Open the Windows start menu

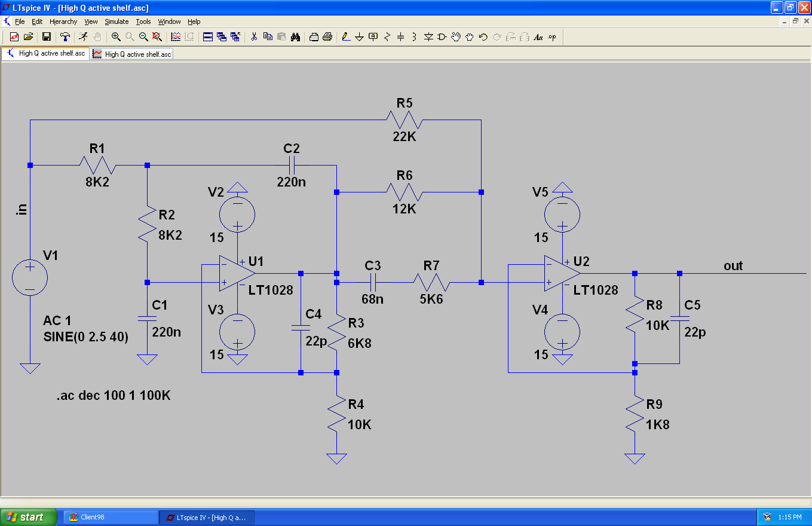29,517
